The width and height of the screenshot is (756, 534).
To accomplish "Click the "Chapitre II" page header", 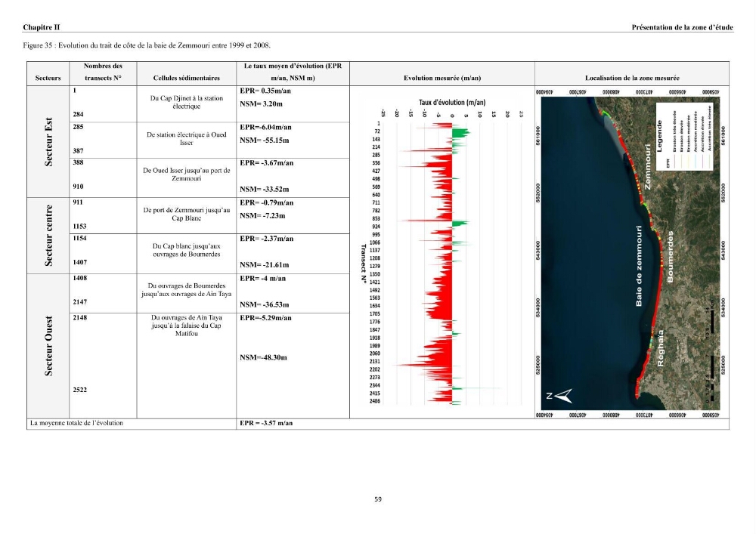I will tap(42, 27).
